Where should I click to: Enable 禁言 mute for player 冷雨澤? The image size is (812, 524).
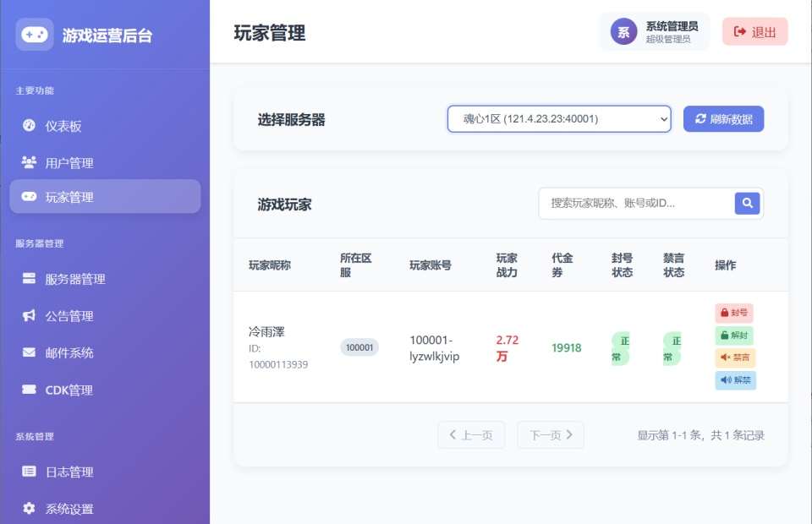point(733,357)
